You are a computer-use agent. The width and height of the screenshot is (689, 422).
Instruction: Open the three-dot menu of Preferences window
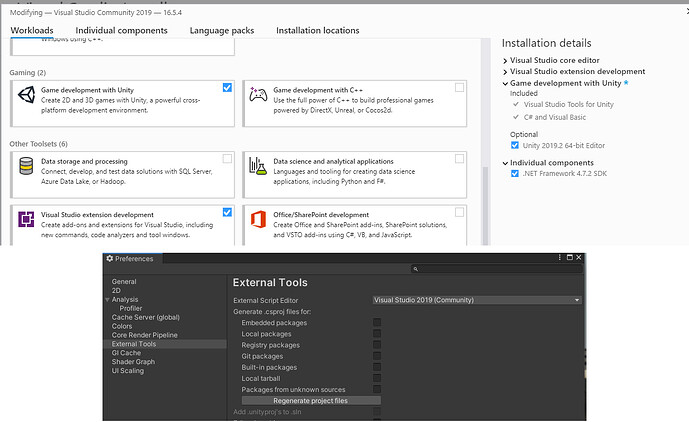(559, 258)
